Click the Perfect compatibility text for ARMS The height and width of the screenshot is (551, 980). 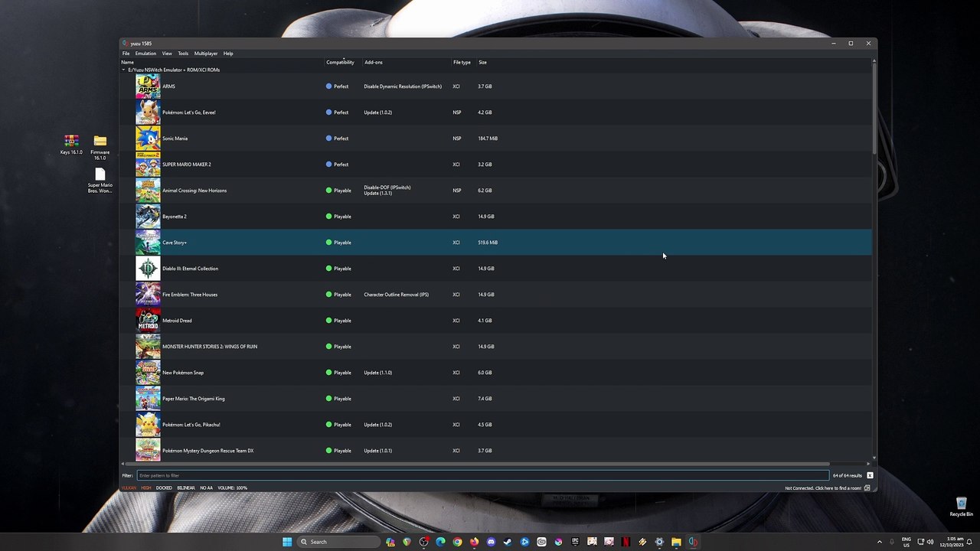pyautogui.click(x=341, y=86)
